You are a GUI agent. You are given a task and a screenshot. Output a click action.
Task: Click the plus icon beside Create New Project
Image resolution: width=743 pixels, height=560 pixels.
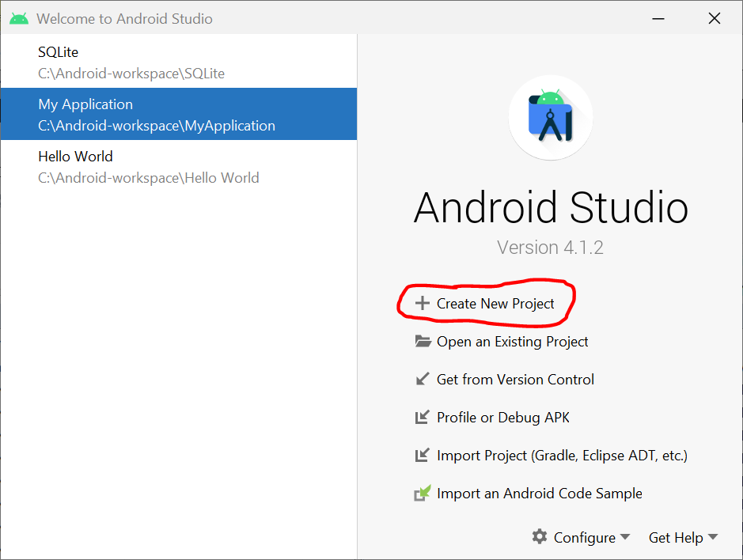[423, 304]
